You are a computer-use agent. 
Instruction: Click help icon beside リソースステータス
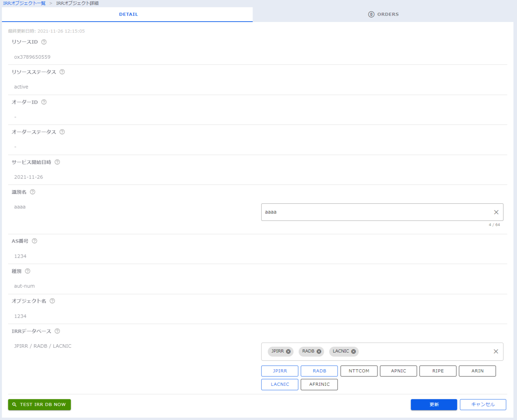click(62, 72)
